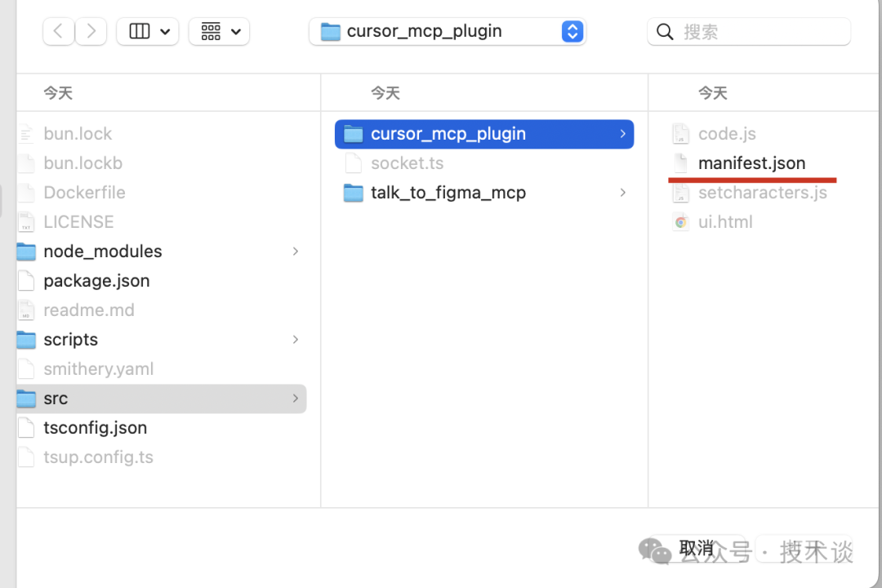Click the chevron on the cursor_mcp_plugin row
Viewport: 882px width, 588px height.
tap(622, 134)
